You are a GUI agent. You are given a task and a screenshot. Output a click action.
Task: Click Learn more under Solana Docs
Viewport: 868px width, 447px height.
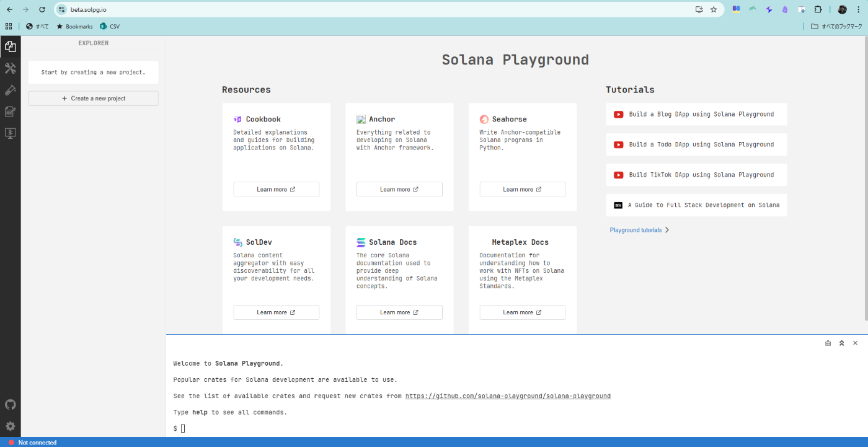pos(399,312)
